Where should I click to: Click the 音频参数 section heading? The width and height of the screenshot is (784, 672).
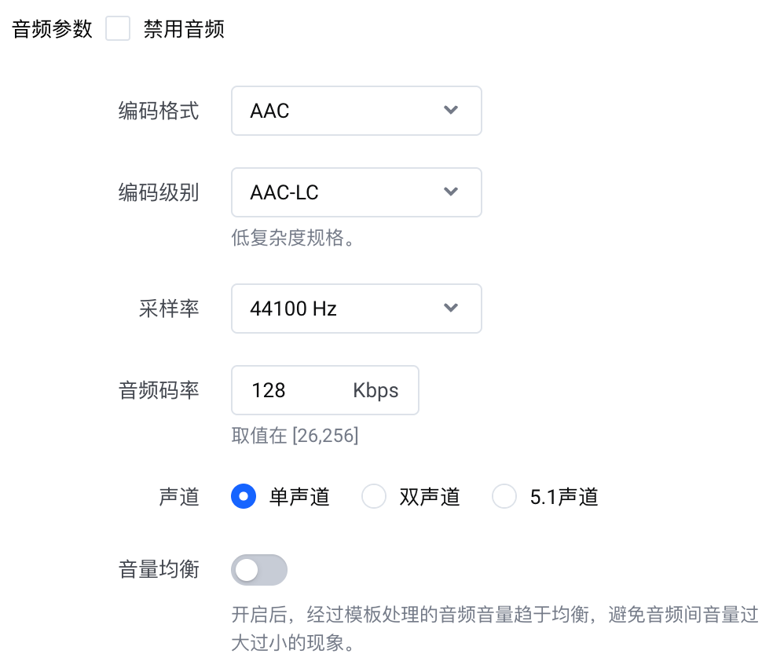tap(53, 29)
